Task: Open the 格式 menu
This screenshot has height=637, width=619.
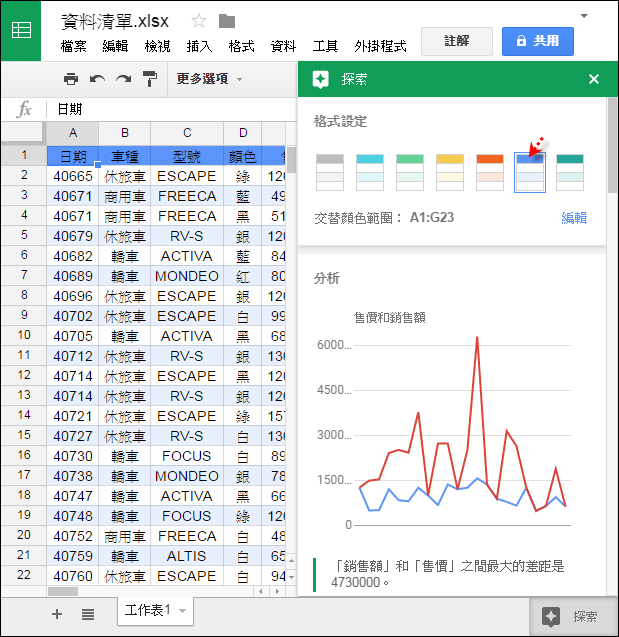Action: (241, 46)
